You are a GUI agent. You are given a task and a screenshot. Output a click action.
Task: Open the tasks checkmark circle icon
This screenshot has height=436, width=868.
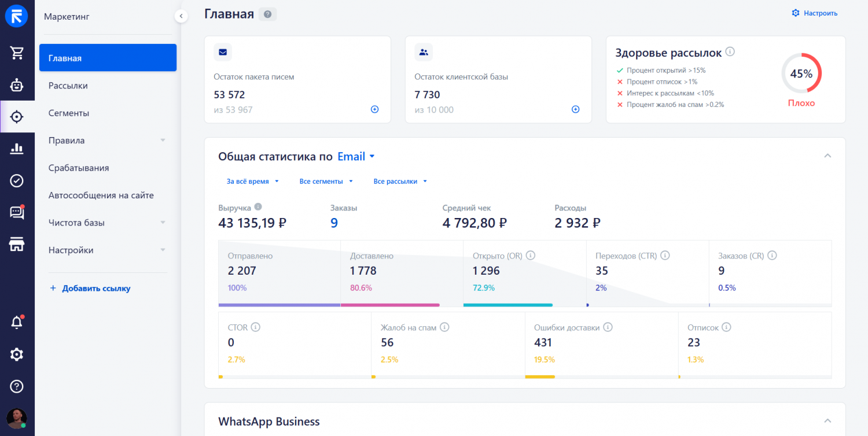17,181
